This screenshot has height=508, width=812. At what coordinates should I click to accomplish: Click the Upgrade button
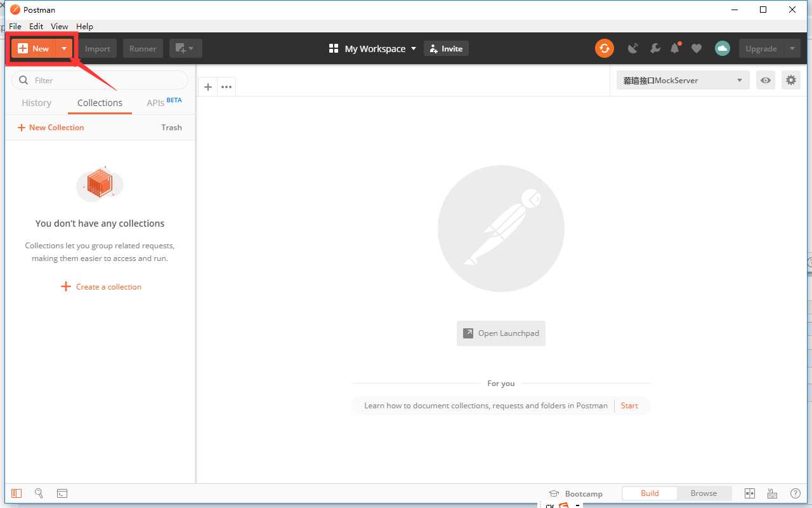(x=761, y=48)
